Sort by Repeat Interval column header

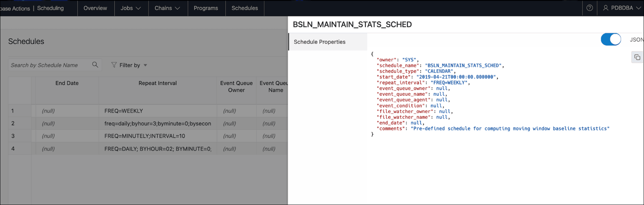coord(158,83)
